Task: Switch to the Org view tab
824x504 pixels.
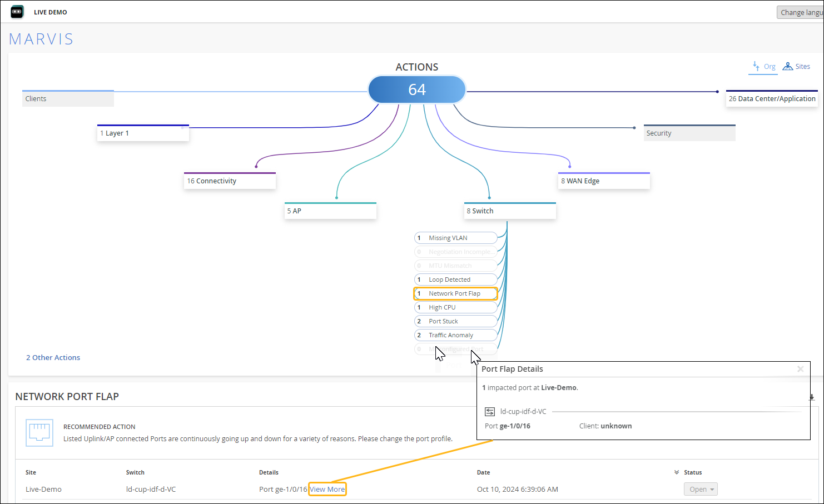Action: (x=763, y=67)
